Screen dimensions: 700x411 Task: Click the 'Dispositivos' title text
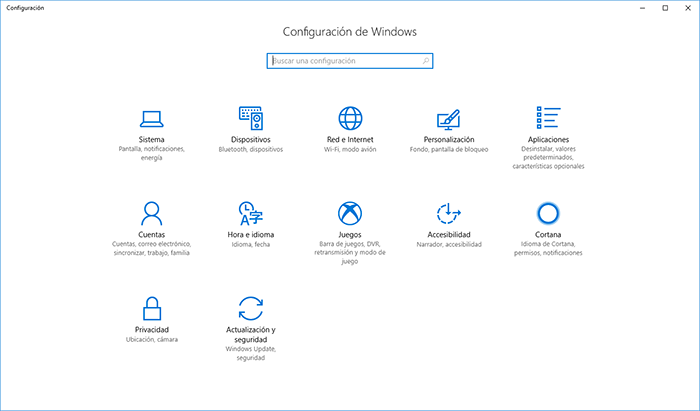251,140
